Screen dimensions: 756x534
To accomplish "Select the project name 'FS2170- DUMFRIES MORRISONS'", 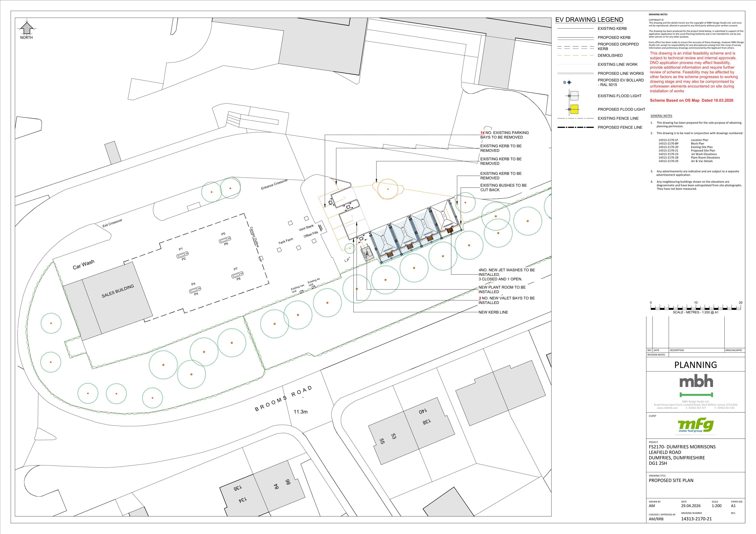I will tap(682, 447).
